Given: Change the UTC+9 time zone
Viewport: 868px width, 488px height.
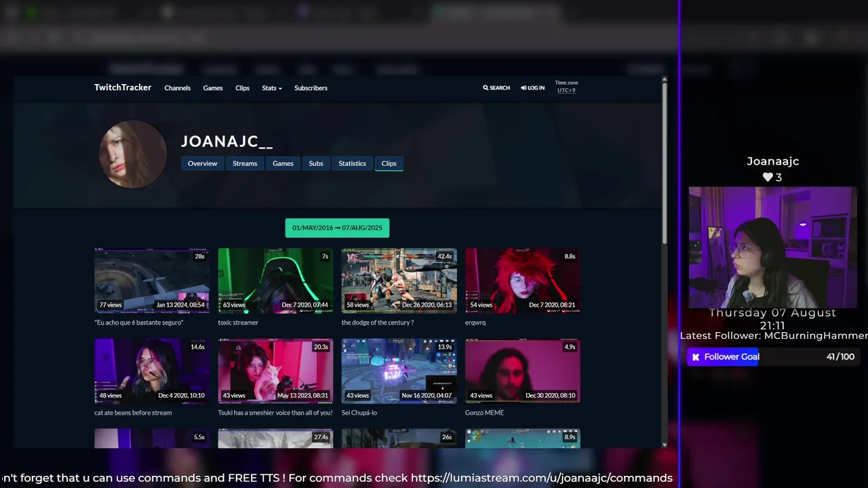Looking at the screenshot, I should pos(566,90).
